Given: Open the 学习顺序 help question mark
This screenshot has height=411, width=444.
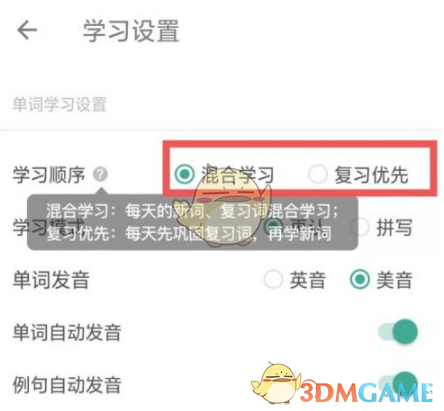Looking at the screenshot, I should click(100, 174).
